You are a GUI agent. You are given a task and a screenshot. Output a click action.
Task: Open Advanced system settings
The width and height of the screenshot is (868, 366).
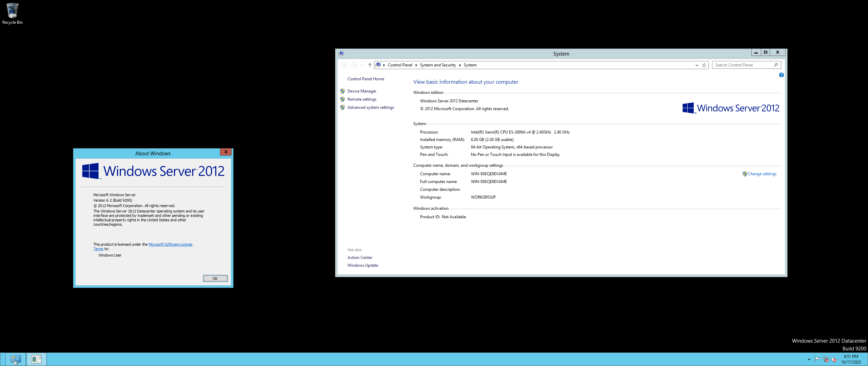pyautogui.click(x=371, y=107)
